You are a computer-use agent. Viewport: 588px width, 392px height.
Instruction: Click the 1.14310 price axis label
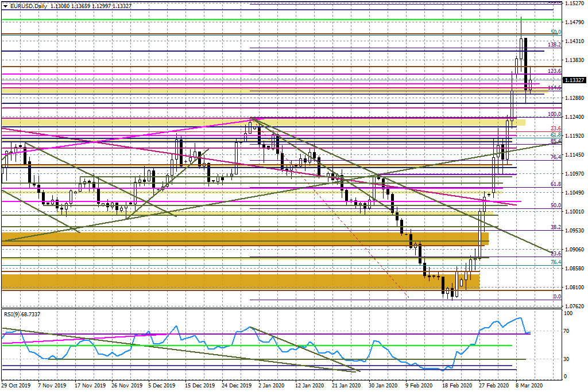pos(574,41)
